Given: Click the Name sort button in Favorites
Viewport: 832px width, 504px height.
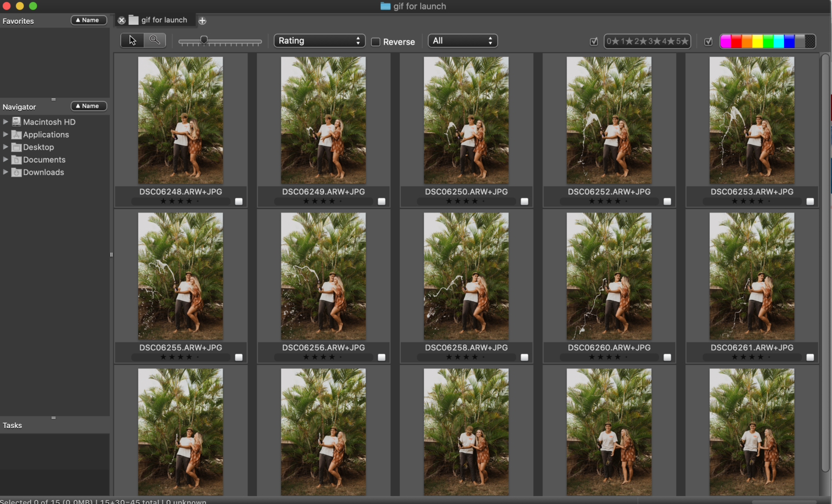Looking at the screenshot, I should [x=88, y=20].
